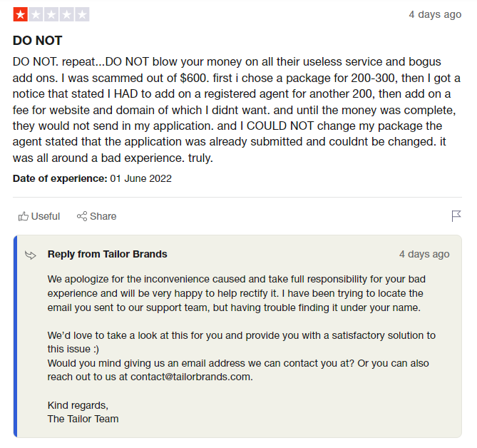Screen dimensions: 477x448
Task: Click the review's "4 days ago" timestamp
Action: tap(434, 14)
